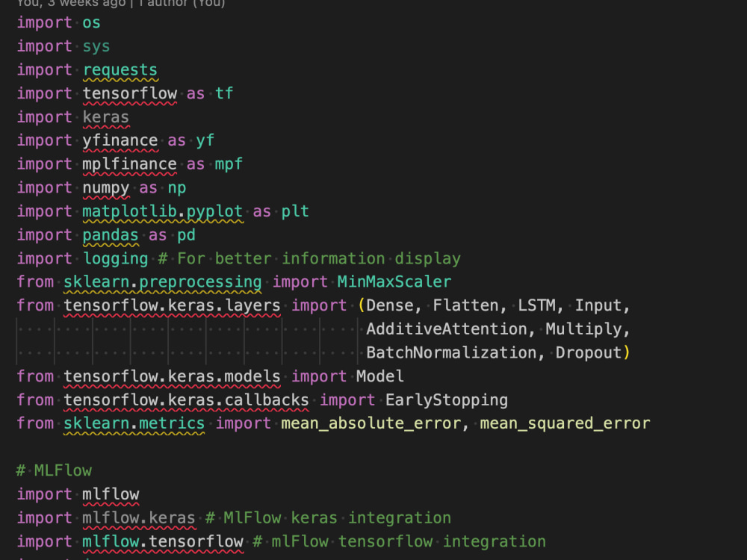This screenshot has width=747, height=560.
Task: Click the closing parenthesis after Dropout
Action: pos(627,353)
